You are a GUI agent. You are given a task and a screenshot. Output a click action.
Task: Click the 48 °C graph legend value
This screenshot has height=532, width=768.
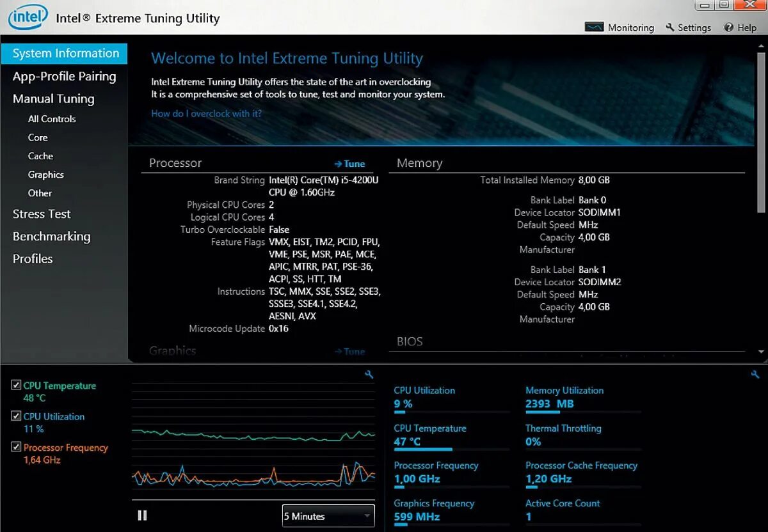tap(35, 398)
